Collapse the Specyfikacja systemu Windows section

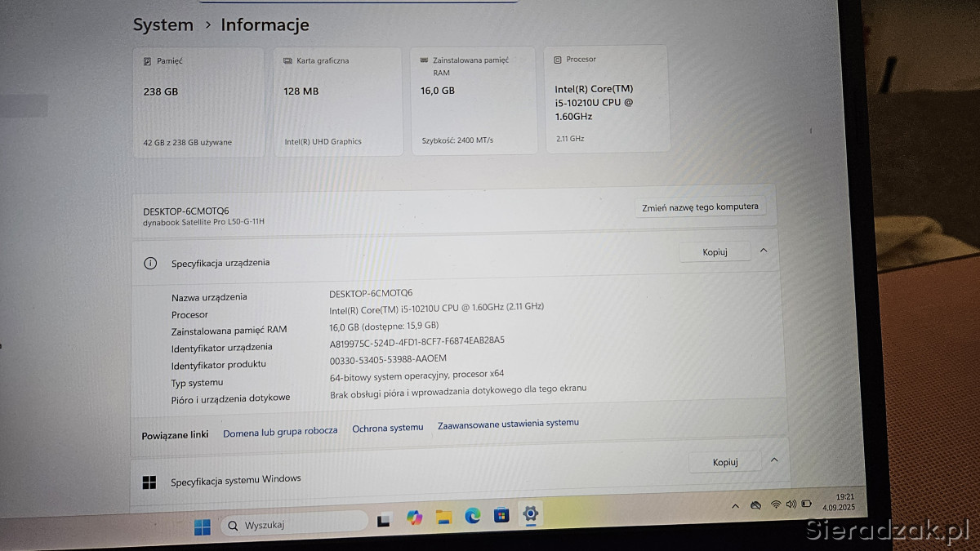point(774,460)
